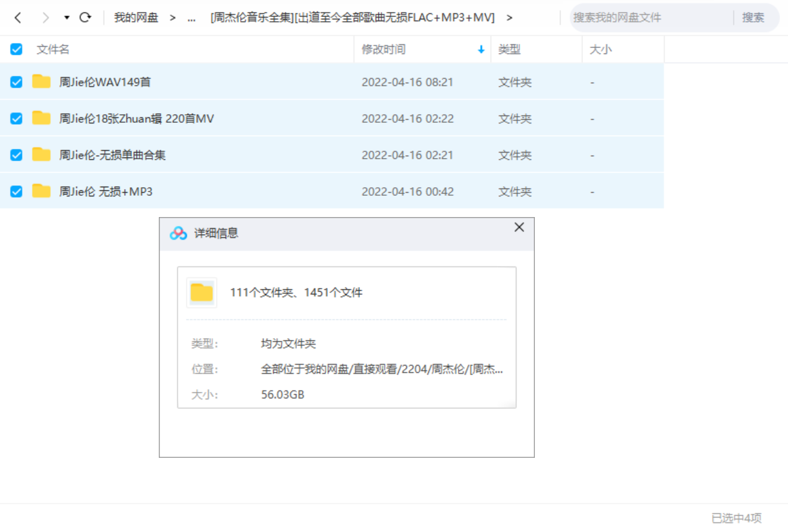This screenshot has height=532, width=788.
Task: Refresh the file list
Action: 85,18
